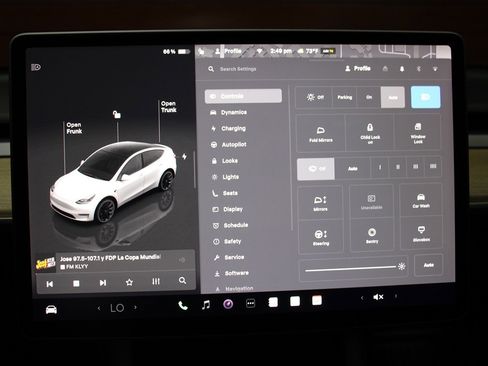Tap the headlight status icon above the car
Image resolution: width=488 pixels, height=366 pixels.
(36, 67)
